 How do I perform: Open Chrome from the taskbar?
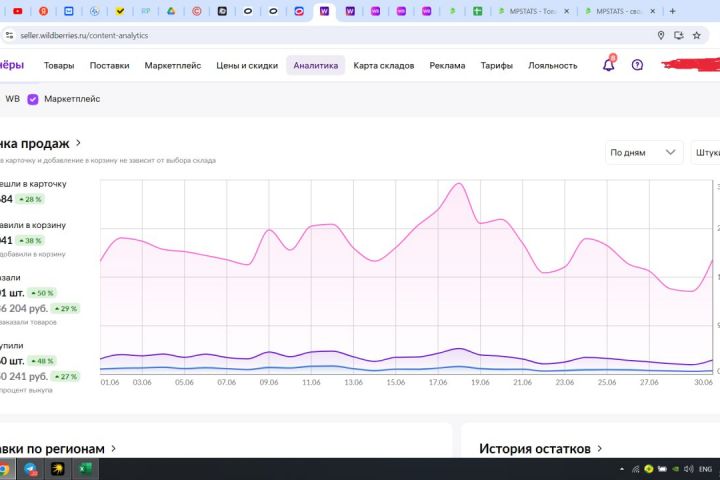coord(4,469)
